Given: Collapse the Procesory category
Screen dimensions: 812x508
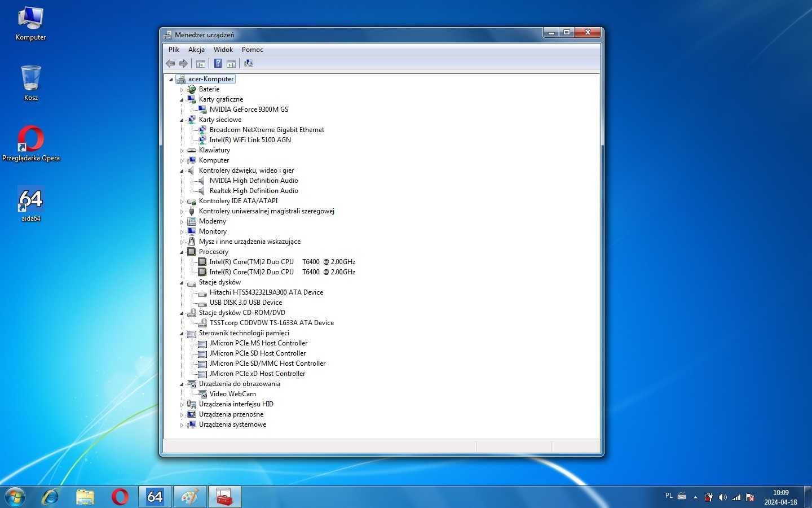Looking at the screenshot, I should click(x=182, y=252).
